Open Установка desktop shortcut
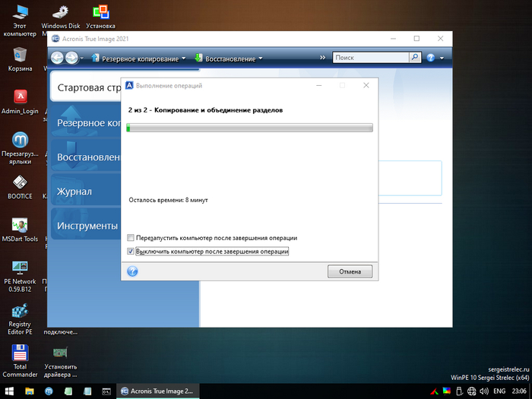This screenshot has width=532, height=399. tap(100, 17)
